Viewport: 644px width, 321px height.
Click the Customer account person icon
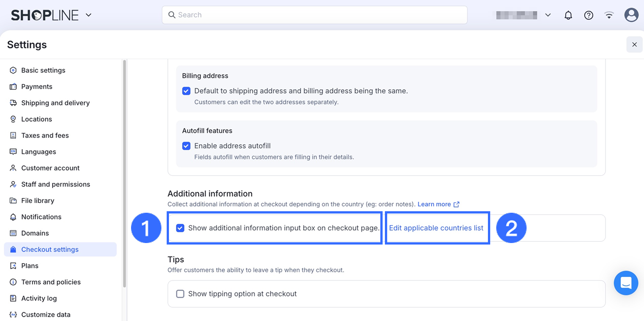[13, 168]
